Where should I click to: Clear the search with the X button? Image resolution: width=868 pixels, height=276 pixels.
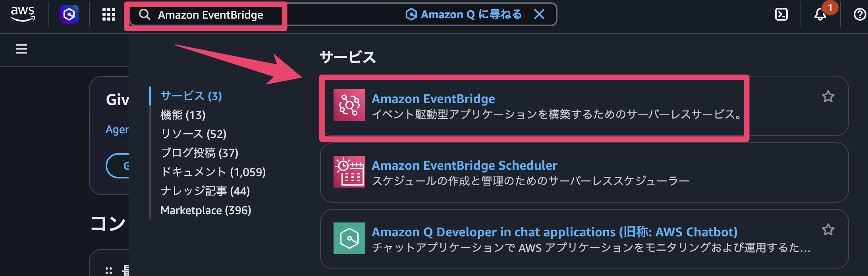(539, 15)
